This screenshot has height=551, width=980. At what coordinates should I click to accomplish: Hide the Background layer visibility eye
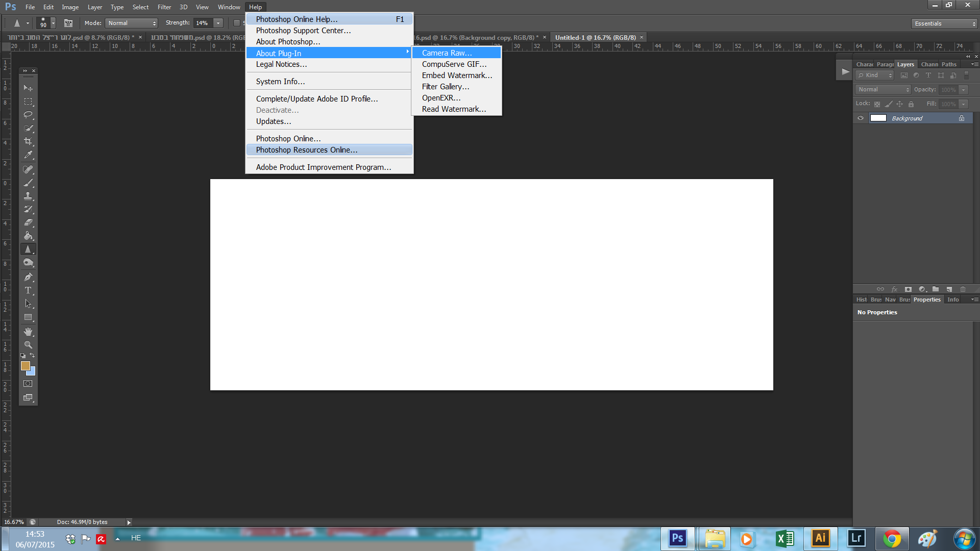tap(861, 118)
